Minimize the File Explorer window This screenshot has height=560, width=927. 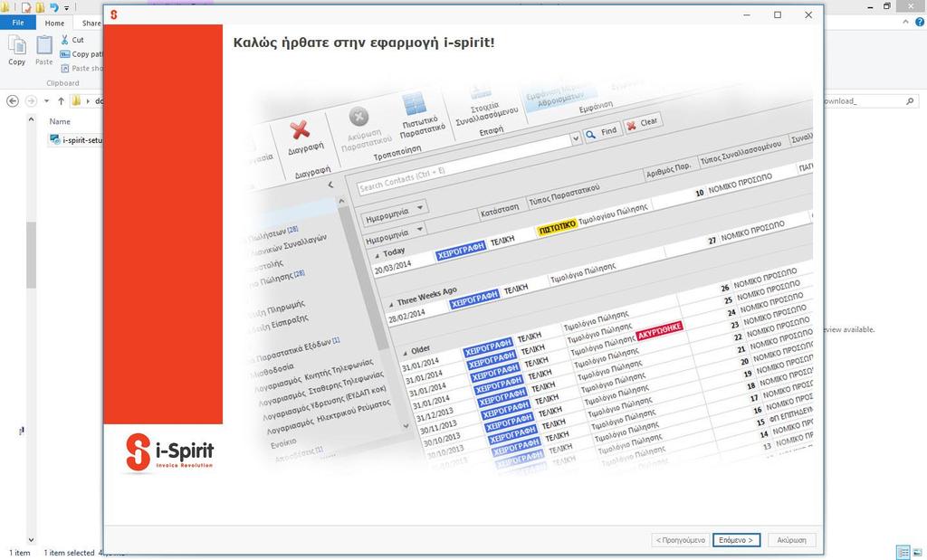point(870,6)
